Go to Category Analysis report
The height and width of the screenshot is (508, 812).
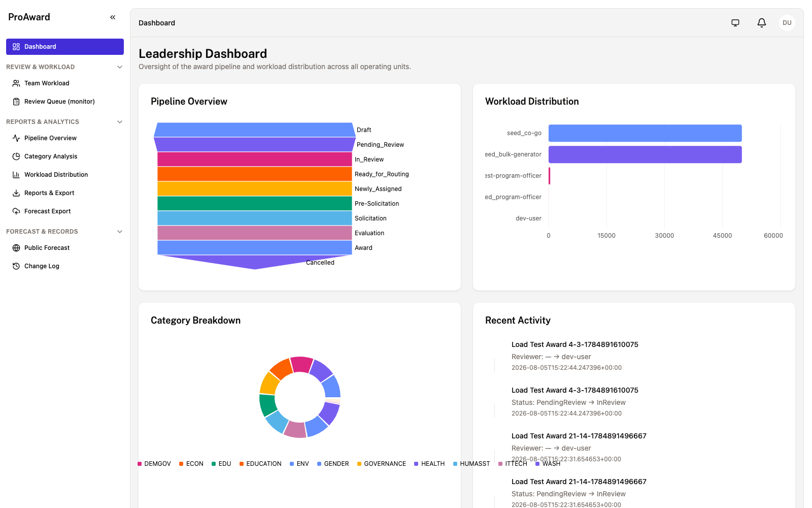click(x=65, y=156)
